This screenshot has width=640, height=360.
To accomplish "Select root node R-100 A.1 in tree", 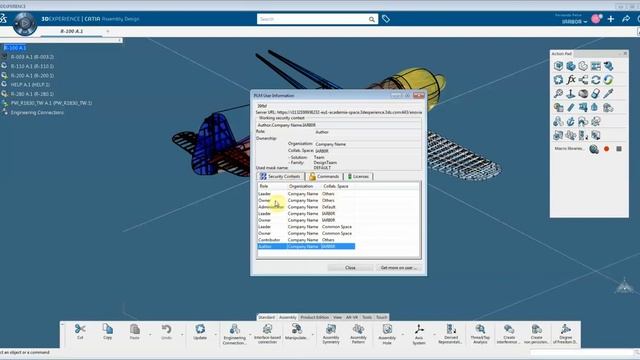I will (x=15, y=48).
